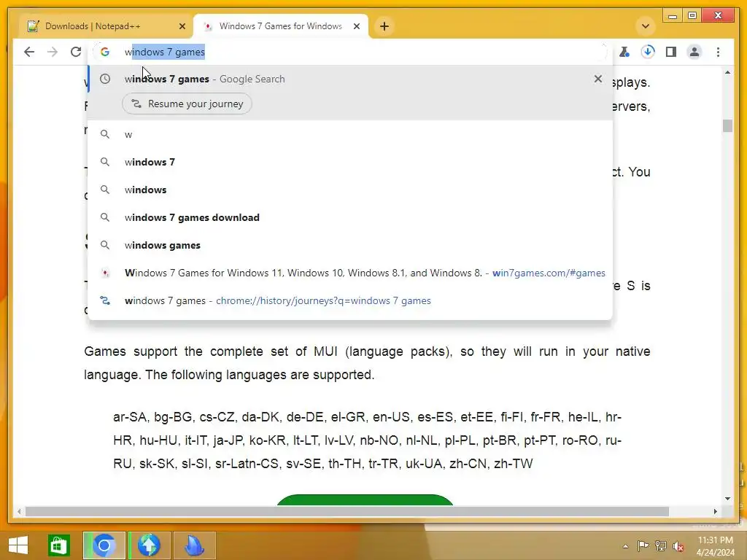Viewport: 747px width, 560px height.
Task: Reload the page with the refresh icon
Action: 76,52
